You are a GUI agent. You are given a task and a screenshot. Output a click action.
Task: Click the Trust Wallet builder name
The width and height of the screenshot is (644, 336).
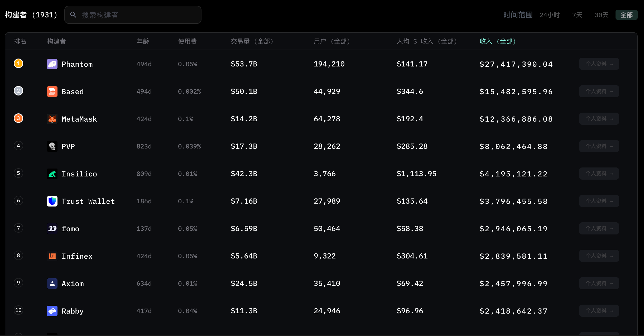[x=88, y=201]
